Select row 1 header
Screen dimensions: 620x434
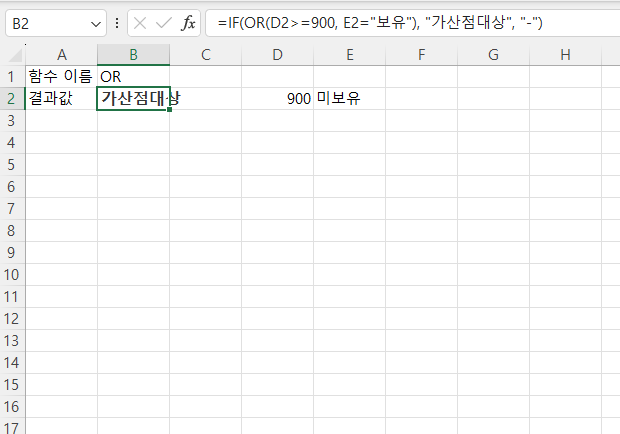tap(12, 77)
